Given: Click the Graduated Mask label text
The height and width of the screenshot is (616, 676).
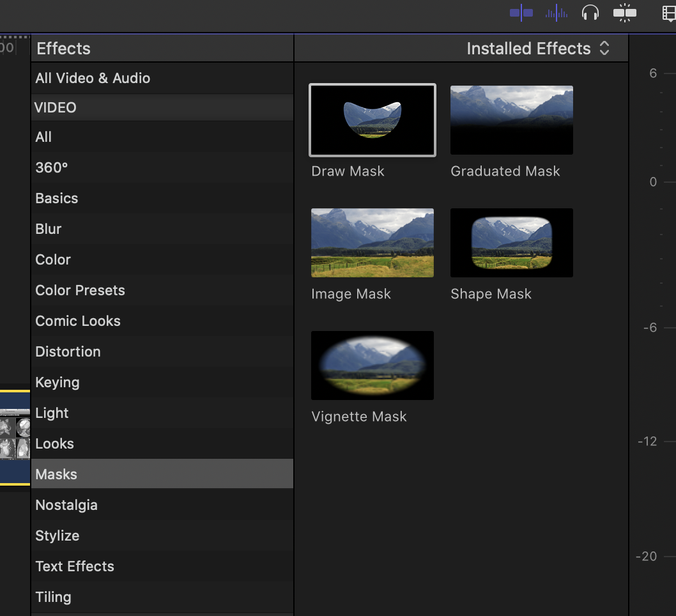Looking at the screenshot, I should click(505, 171).
